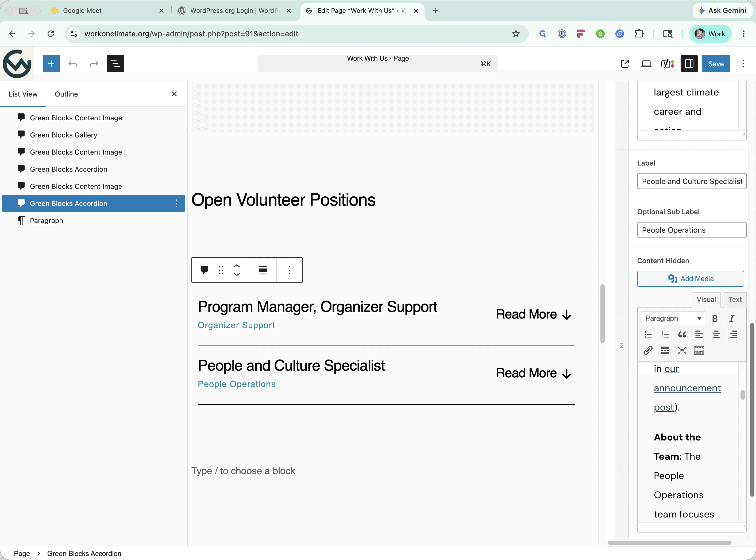This screenshot has height=560, width=756.
Task: View site information icon in address bar
Action: point(74,33)
